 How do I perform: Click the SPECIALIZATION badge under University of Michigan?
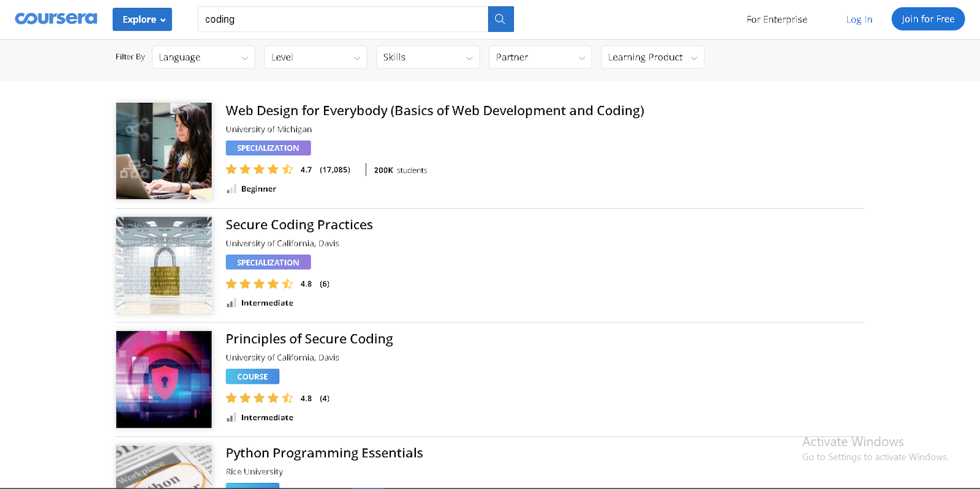[x=268, y=148]
